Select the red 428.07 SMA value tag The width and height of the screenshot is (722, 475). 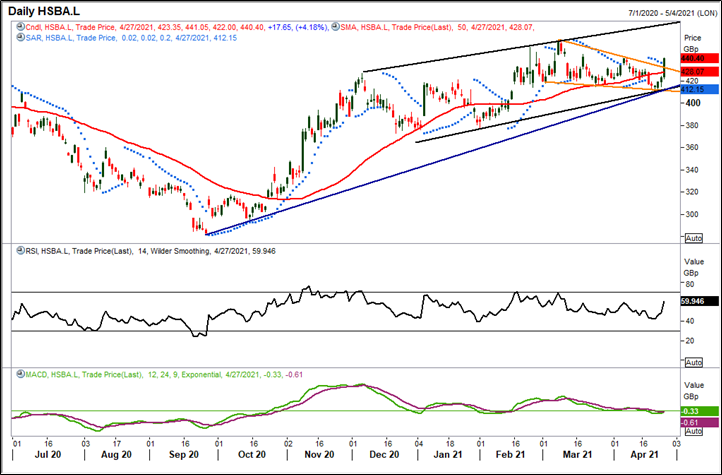click(x=699, y=72)
